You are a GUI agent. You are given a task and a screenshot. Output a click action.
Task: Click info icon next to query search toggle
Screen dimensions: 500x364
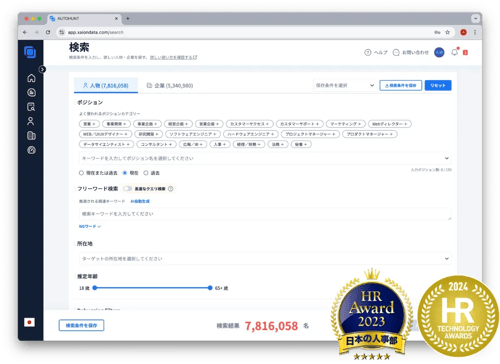pos(171,189)
